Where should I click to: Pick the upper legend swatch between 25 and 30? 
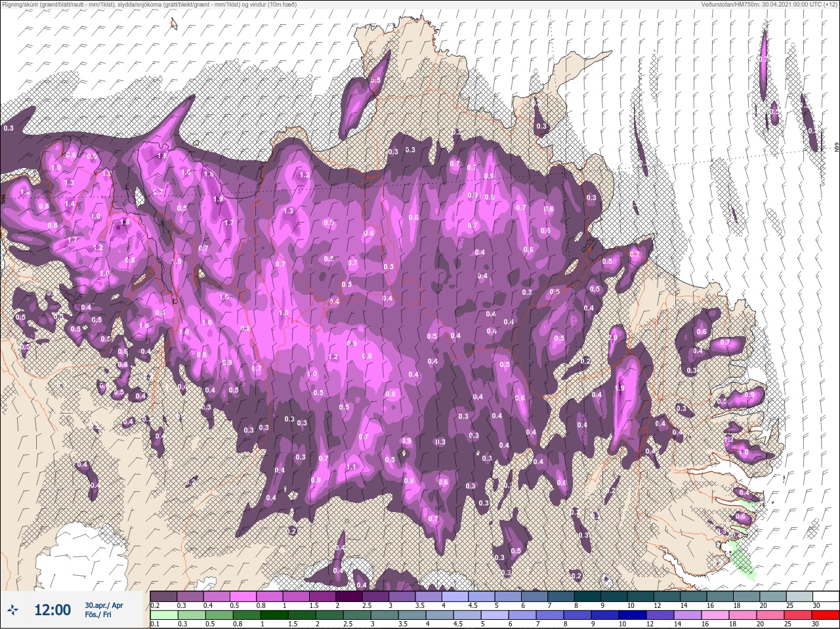click(799, 596)
